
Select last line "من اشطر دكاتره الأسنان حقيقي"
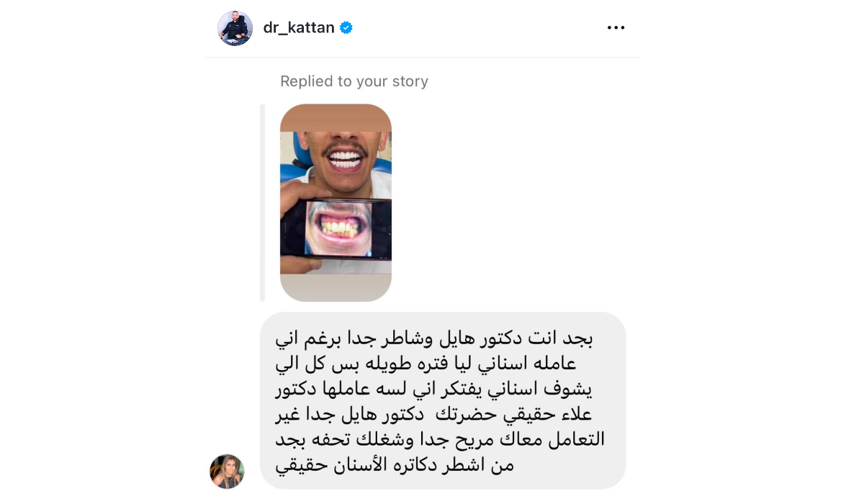pos(395,464)
